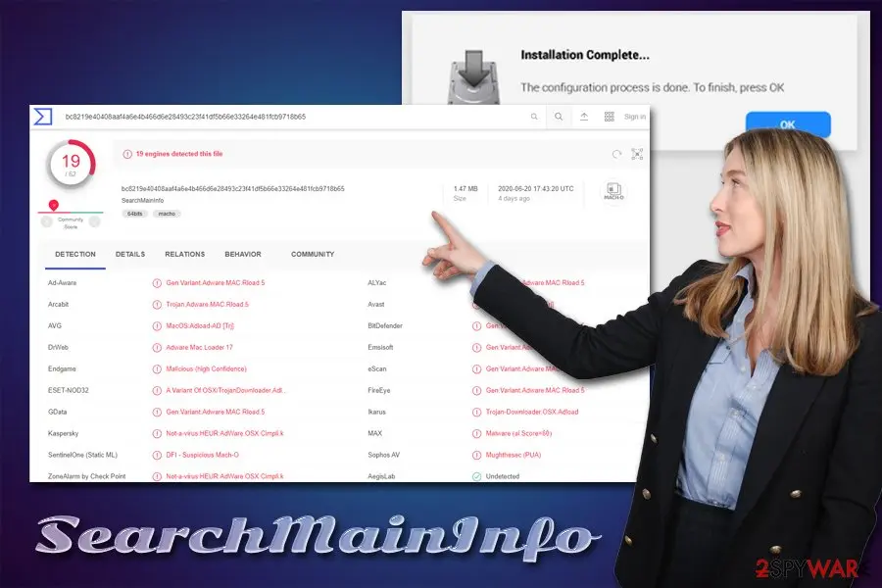Click the 'Trojan.Adware.MAC.Rload.5' detection text

click(207, 305)
